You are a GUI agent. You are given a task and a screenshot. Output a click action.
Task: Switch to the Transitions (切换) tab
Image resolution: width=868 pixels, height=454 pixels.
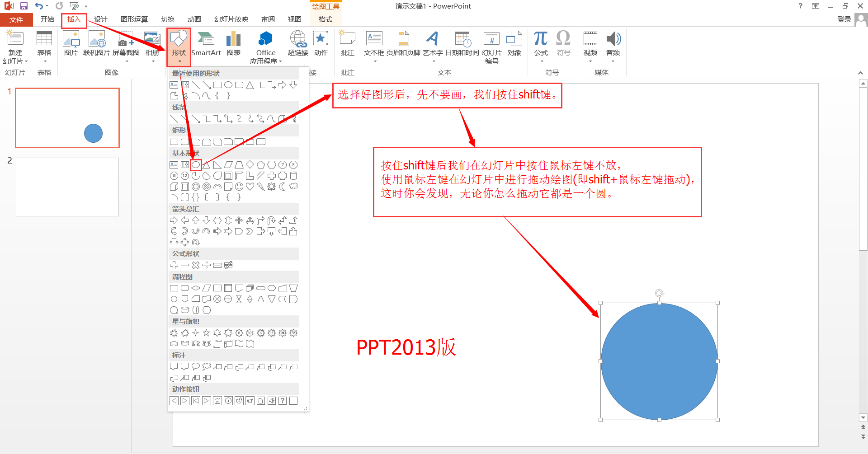168,19
